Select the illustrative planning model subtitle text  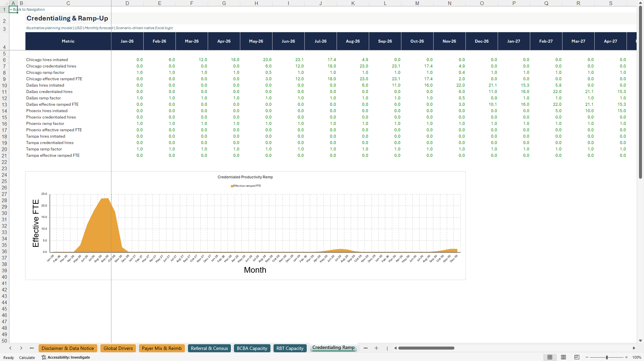(100, 28)
